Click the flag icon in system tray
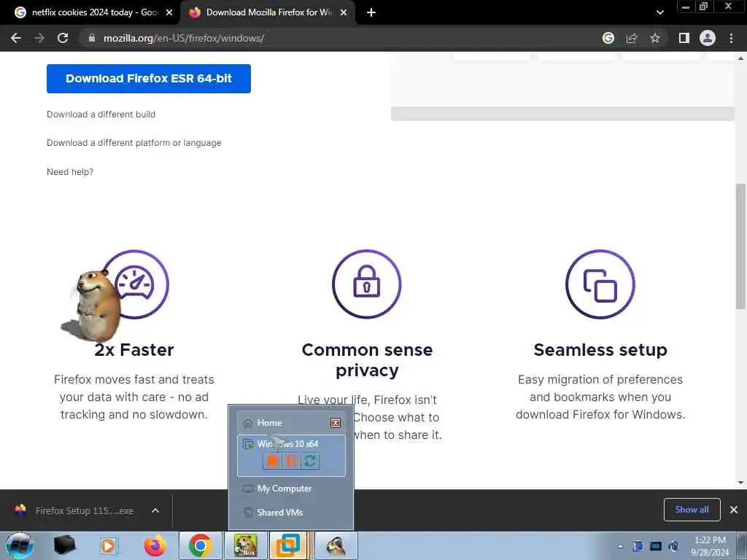 (638, 546)
